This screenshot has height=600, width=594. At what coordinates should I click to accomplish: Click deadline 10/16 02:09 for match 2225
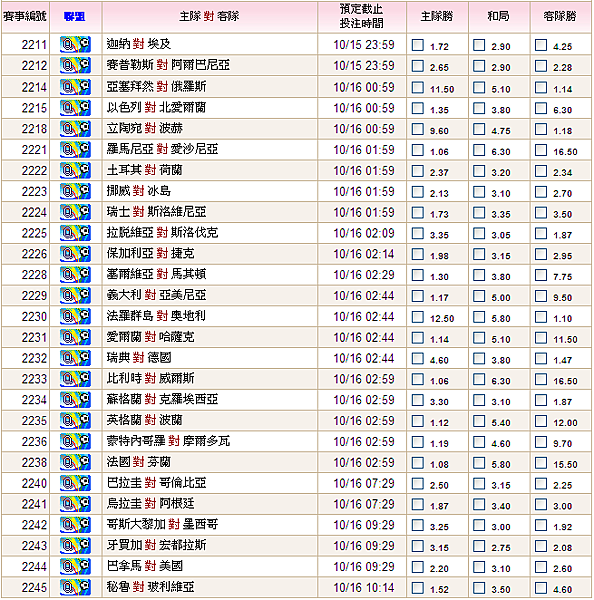(364, 233)
